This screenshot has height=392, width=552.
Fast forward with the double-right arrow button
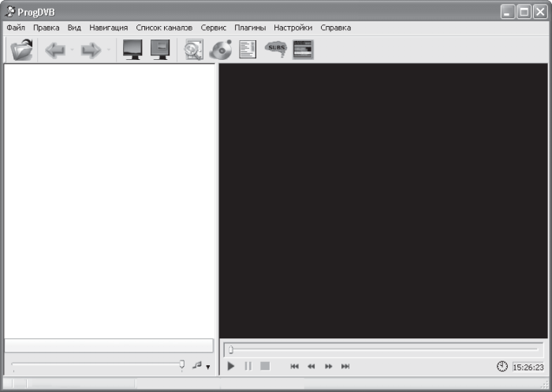329,367
